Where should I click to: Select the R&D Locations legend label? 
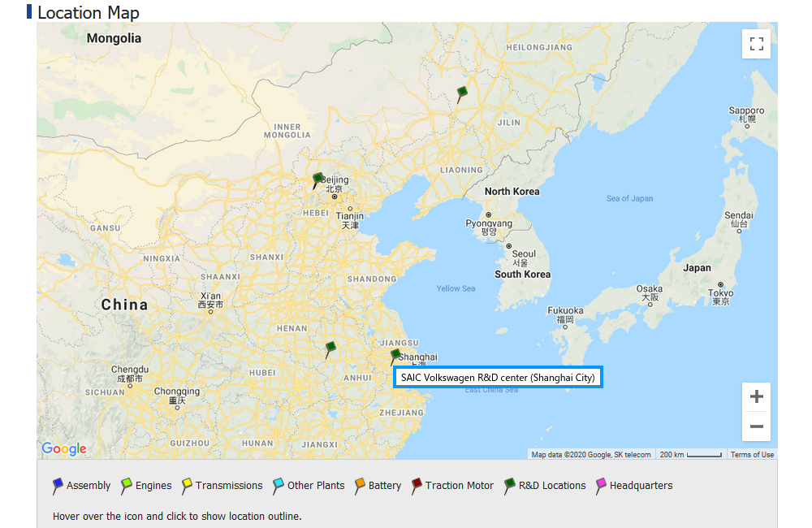click(x=552, y=486)
